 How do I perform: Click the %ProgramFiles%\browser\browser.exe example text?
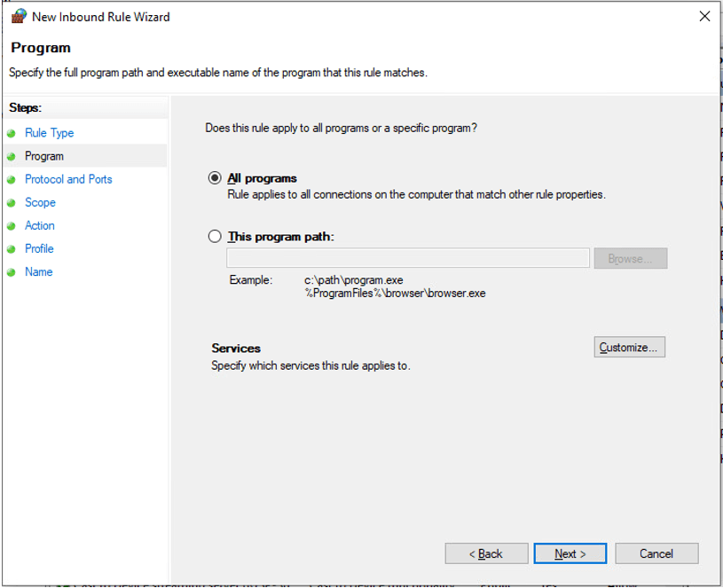[395, 293]
